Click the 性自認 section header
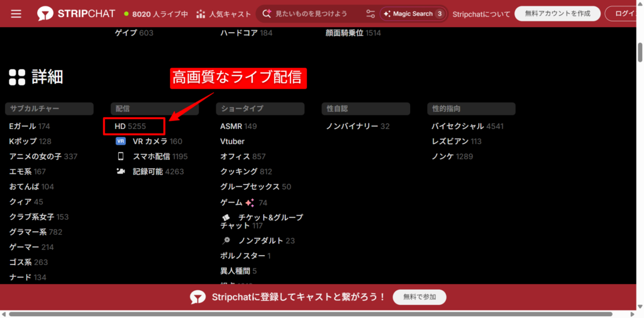This screenshot has height=318, width=644. [366, 108]
